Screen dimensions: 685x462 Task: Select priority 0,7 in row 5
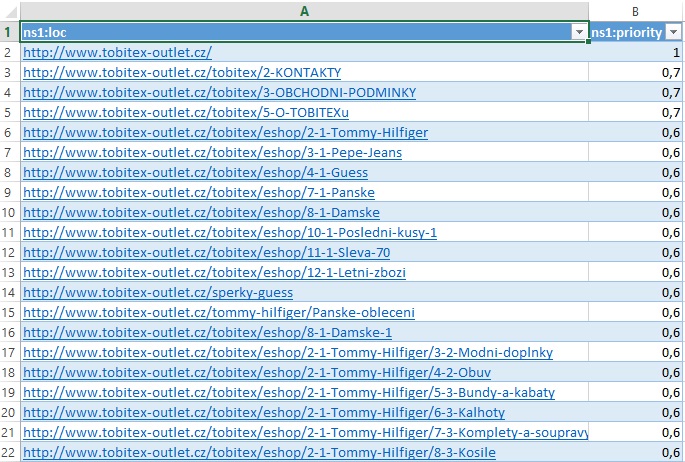[636, 113]
